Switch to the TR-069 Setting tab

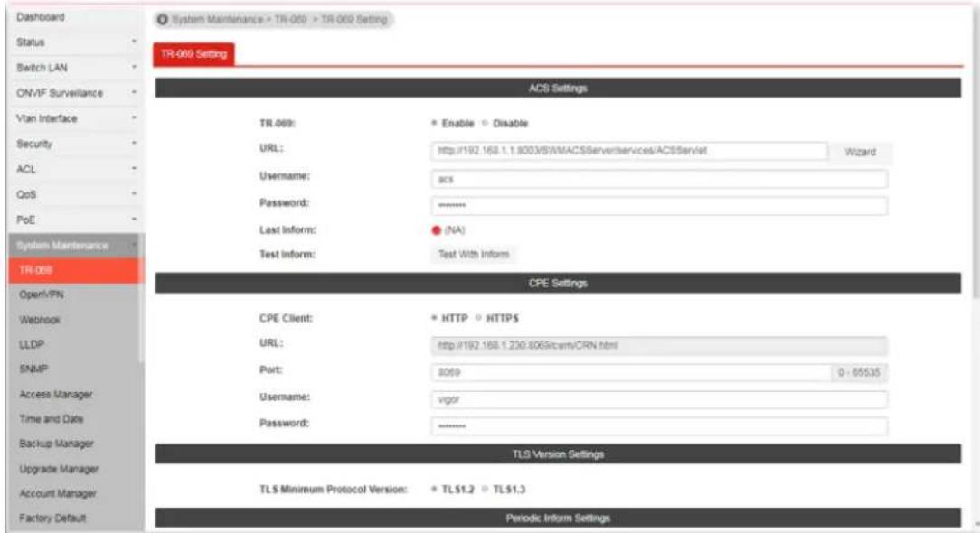[x=193, y=53]
